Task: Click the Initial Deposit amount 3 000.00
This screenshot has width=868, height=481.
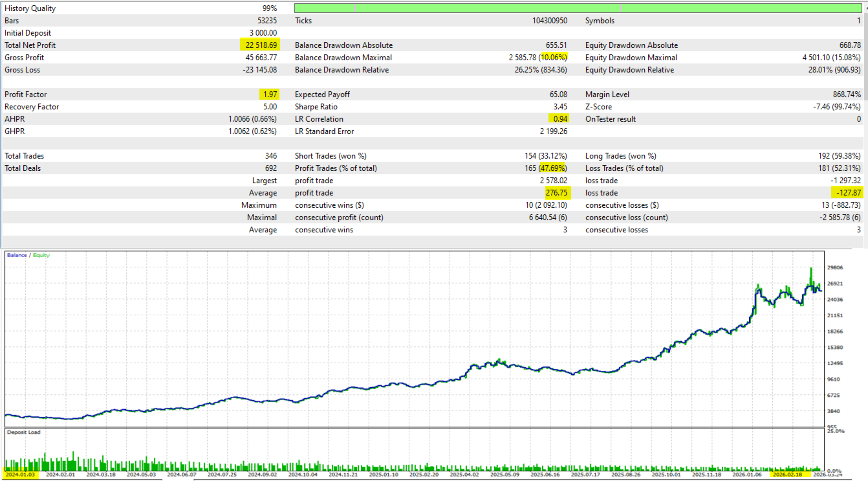Action: point(263,33)
